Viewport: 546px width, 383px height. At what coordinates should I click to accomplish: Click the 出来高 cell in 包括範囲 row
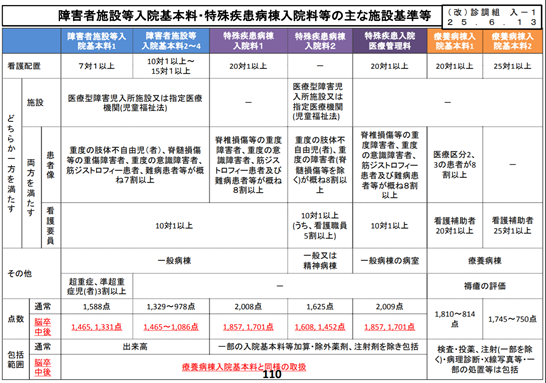tap(135, 347)
